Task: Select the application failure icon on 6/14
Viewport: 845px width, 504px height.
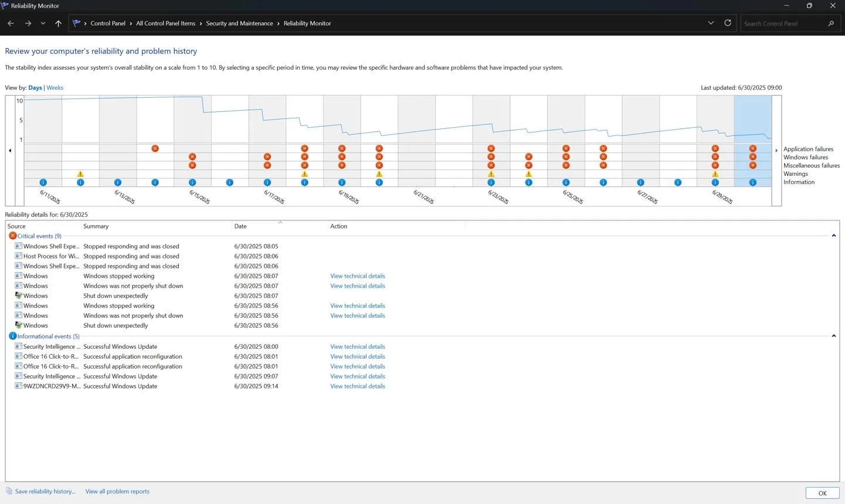Action: click(x=155, y=148)
